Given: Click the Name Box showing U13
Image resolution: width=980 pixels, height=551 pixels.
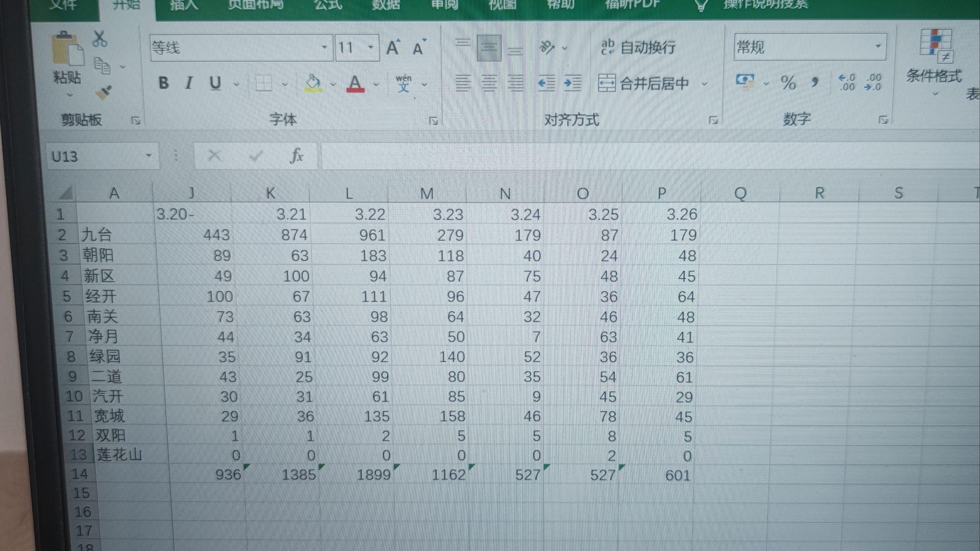Looking at the screenshot, I should click(x=102, y=156).
